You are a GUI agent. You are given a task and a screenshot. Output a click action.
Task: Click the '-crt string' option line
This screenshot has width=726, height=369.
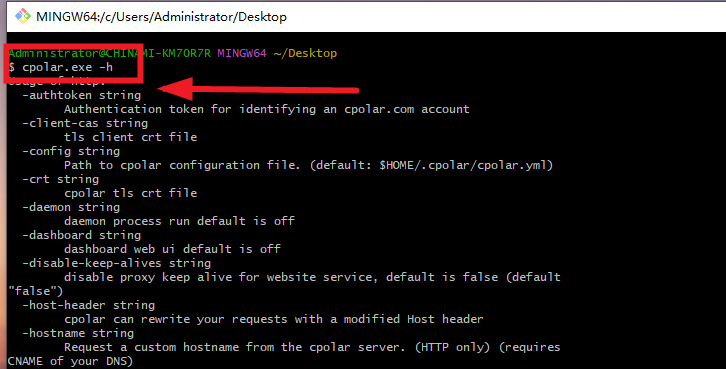pyautogui.click(x=61, y=179)
